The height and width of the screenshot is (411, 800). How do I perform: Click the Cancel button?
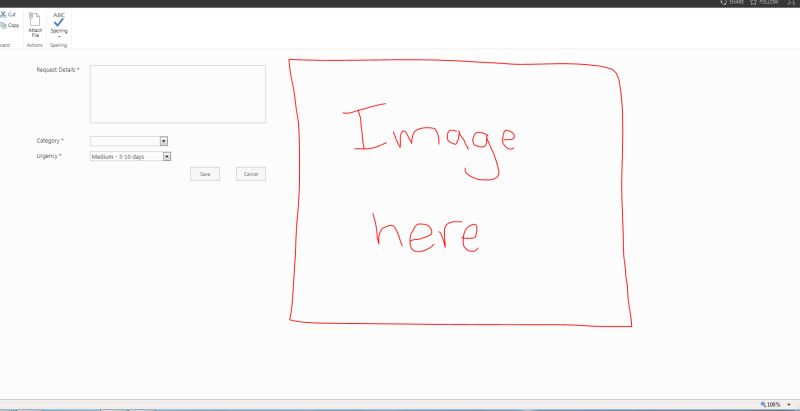coord(251,174)
